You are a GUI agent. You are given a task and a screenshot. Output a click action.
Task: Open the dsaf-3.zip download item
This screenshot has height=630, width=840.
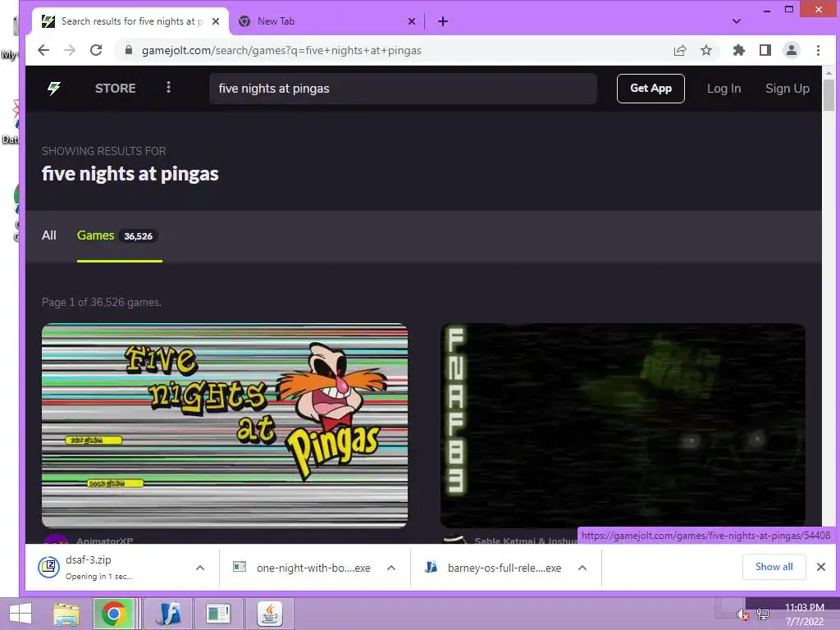[x=112, y=568]
